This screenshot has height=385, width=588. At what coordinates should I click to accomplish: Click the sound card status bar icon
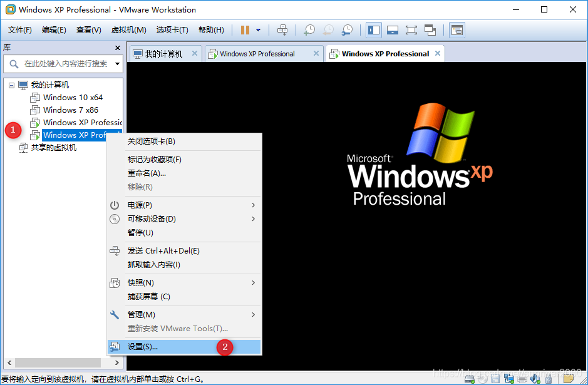[x=535, y=379]
